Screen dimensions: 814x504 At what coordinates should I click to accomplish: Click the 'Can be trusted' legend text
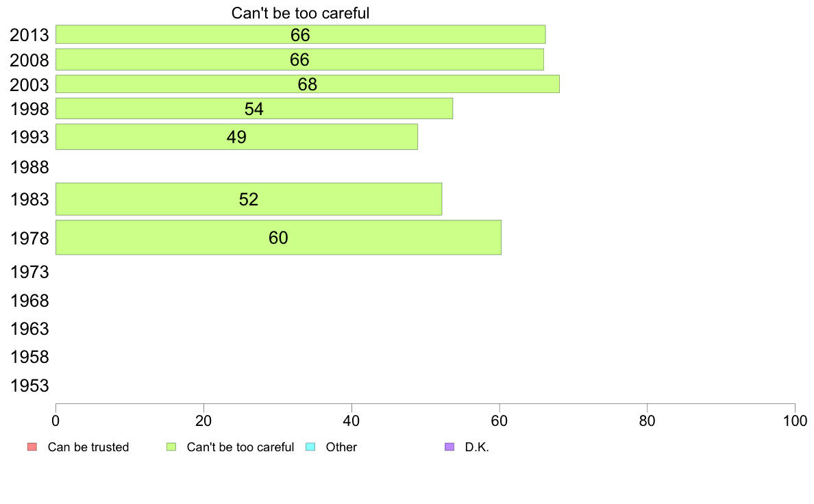(88, 447)
